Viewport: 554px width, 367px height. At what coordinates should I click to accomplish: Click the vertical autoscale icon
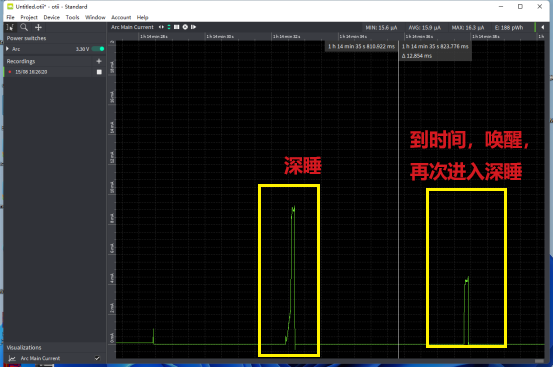coord(169,27)
